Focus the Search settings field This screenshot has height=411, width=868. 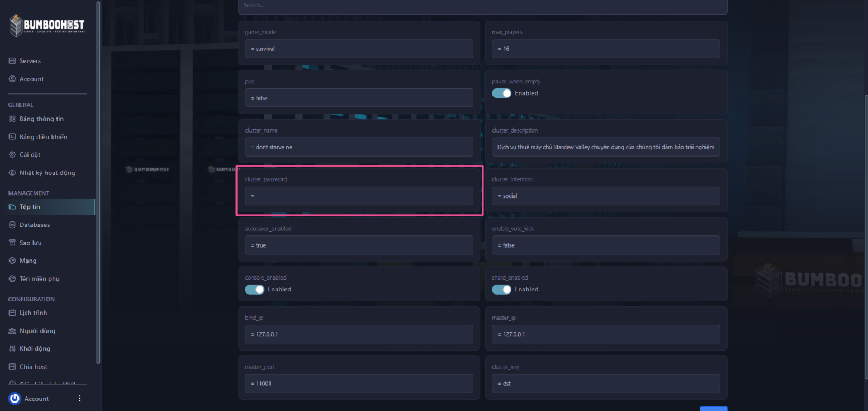coord(482,6)
